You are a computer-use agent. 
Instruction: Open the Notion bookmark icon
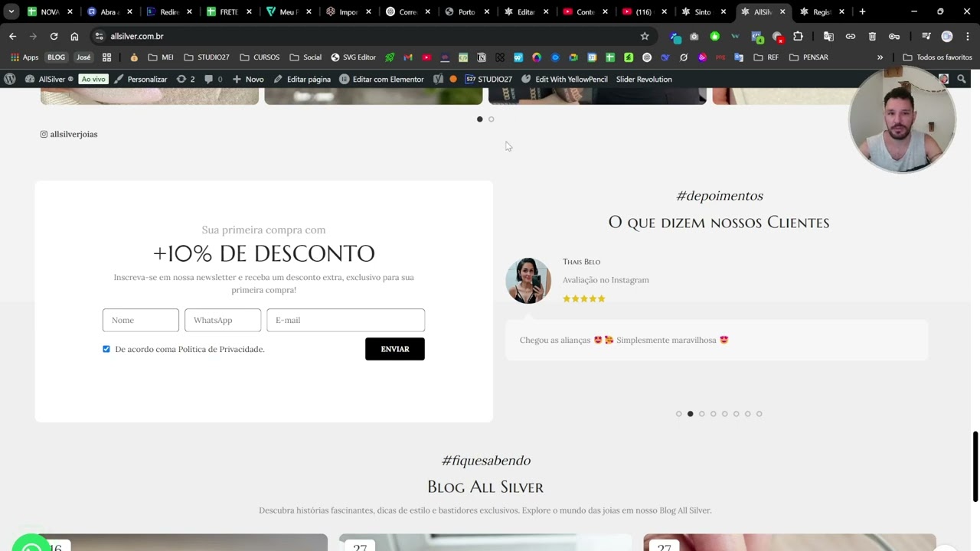click(482, 57)
